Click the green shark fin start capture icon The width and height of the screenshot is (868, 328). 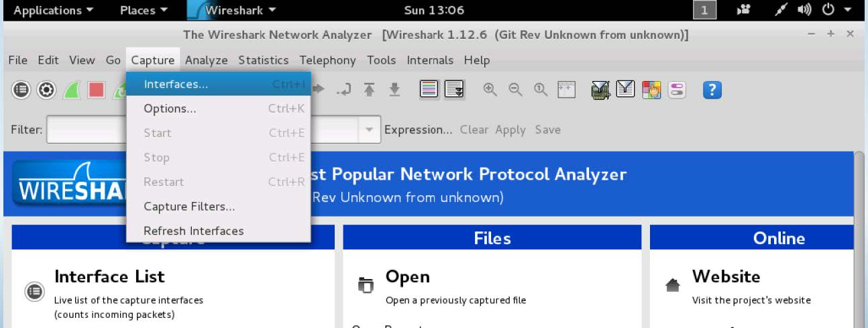click(72, 90)
